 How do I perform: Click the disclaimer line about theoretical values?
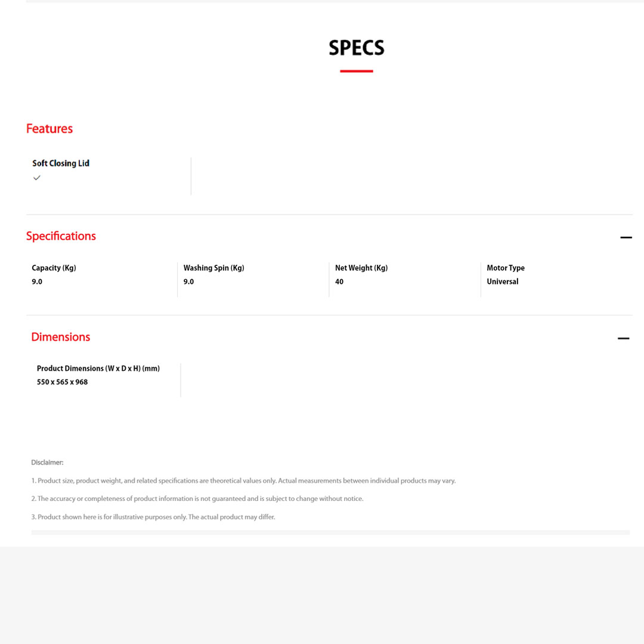[243, 481]
